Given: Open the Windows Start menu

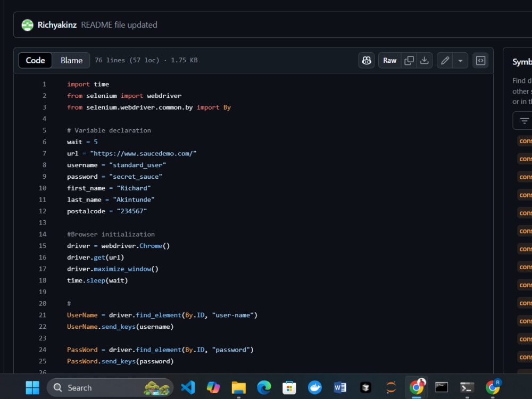Looking at the screenshot, I should (x=32, y=387).
